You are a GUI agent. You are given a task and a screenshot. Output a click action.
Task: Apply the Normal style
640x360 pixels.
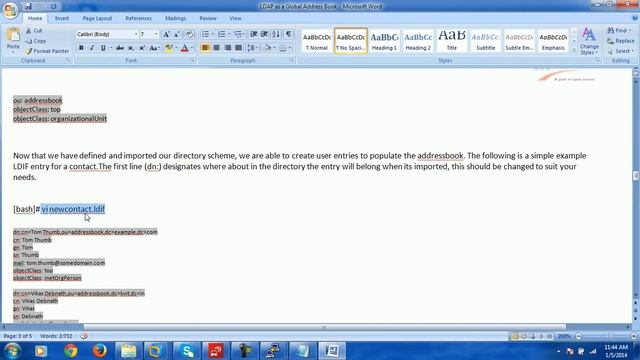317,41
